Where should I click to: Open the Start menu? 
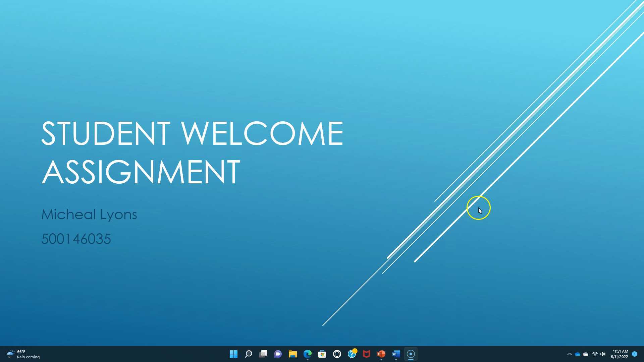point(233,354)
